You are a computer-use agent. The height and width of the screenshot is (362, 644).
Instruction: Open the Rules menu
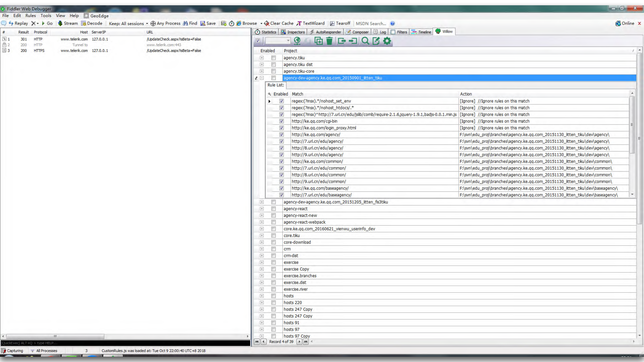[x=30, y=15]
